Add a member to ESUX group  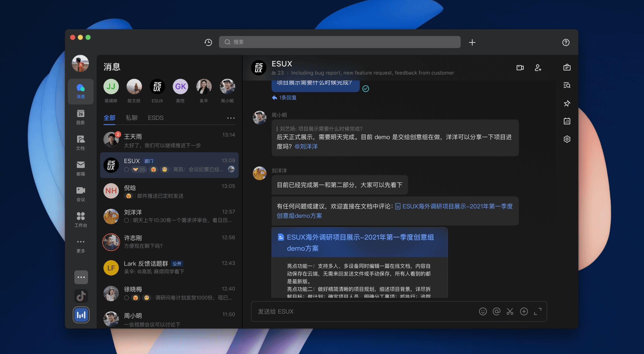pyautogui.click(x=538, y=68)
